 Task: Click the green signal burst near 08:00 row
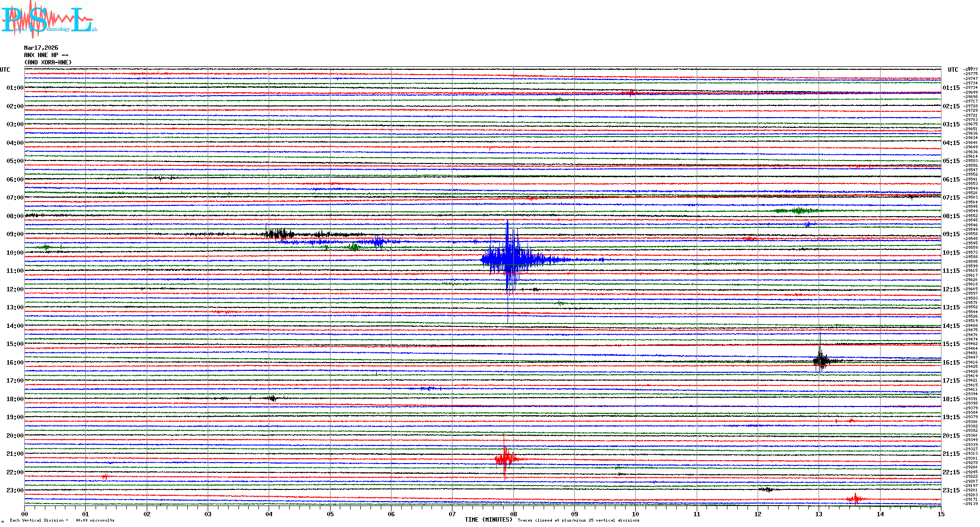click(799, 211)
